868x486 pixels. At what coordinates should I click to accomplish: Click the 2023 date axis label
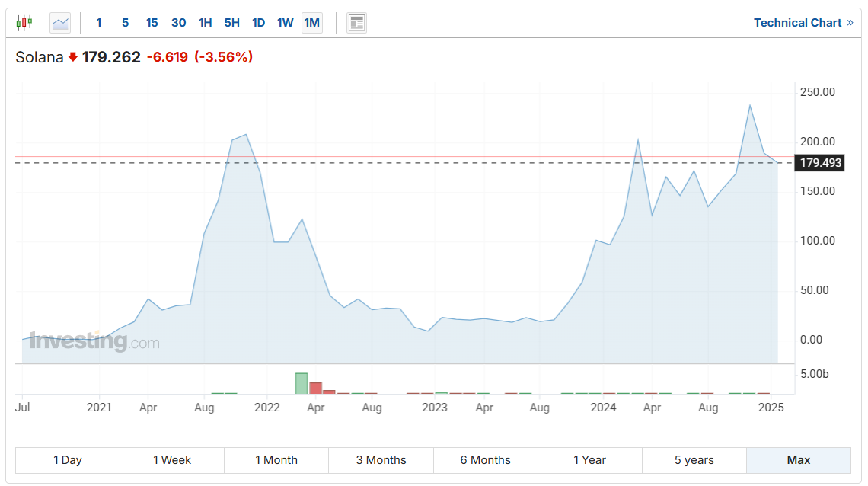click(x=435, y=408)
